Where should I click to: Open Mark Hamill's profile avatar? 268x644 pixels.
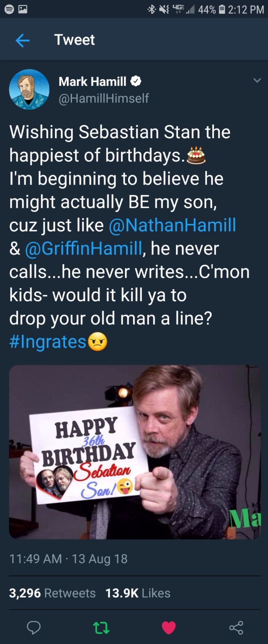pos(29,90)
